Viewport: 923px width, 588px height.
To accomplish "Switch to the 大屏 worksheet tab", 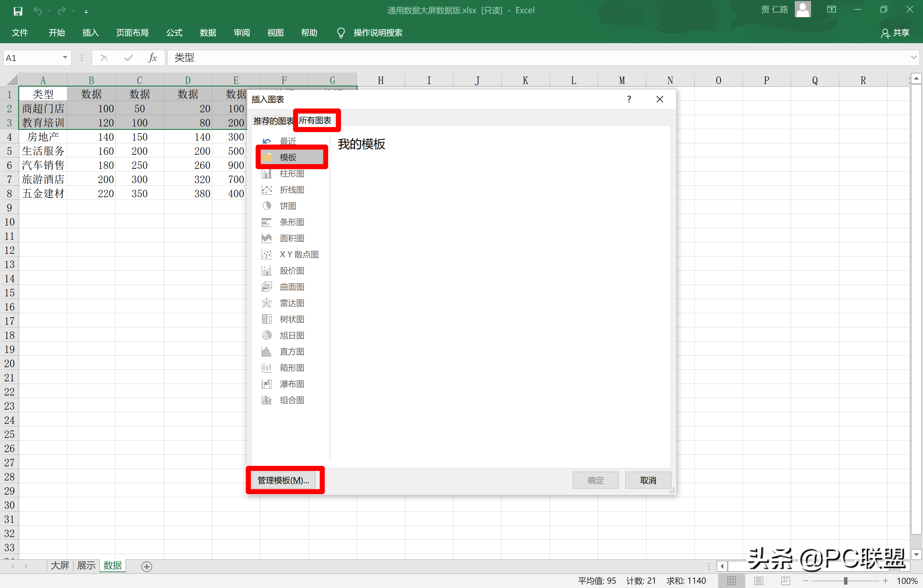I will click(60, 566).
